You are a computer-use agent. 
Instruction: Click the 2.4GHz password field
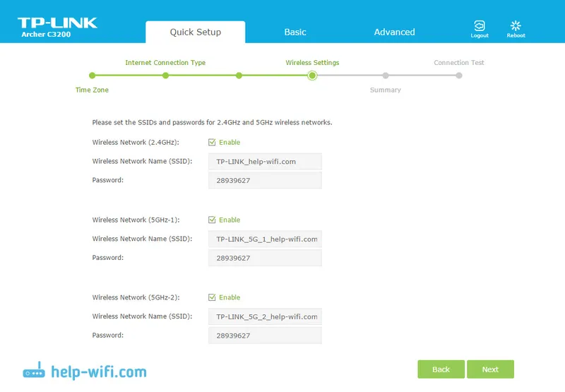(265, 180)
